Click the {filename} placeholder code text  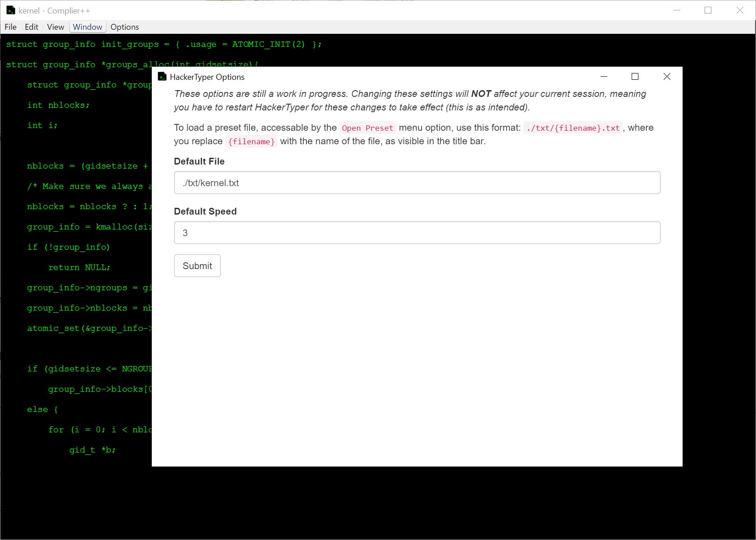251,142
